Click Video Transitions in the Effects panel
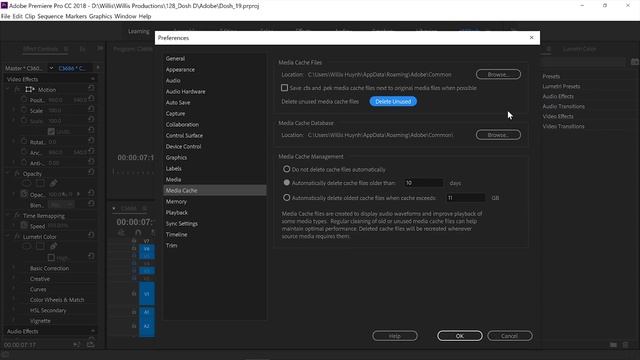 [x=563, y=126]
